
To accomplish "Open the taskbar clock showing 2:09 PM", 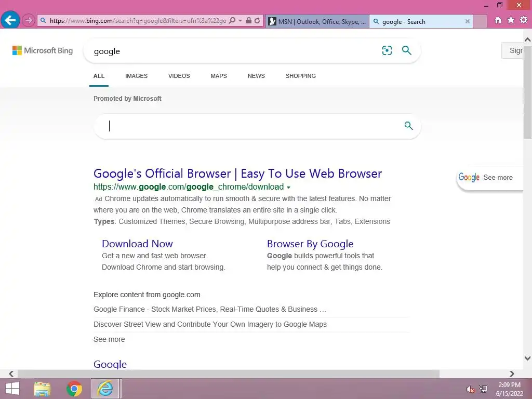I will [x=509, y=389].
